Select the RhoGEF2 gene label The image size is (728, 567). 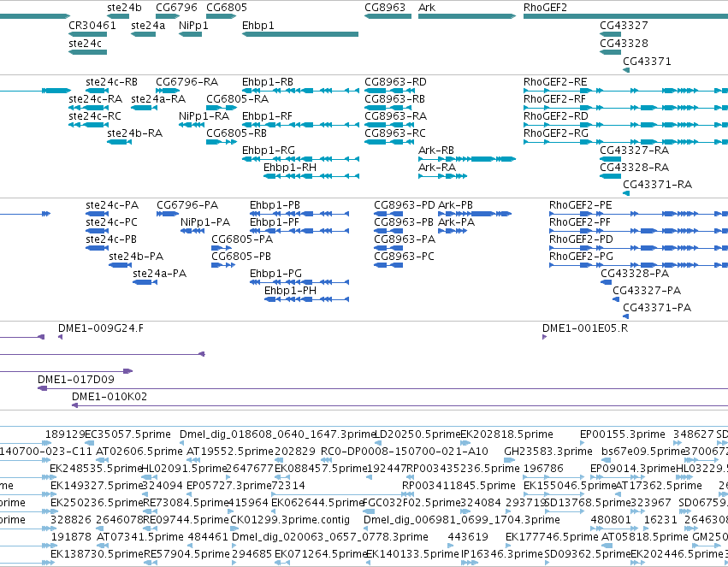[545, 8]
